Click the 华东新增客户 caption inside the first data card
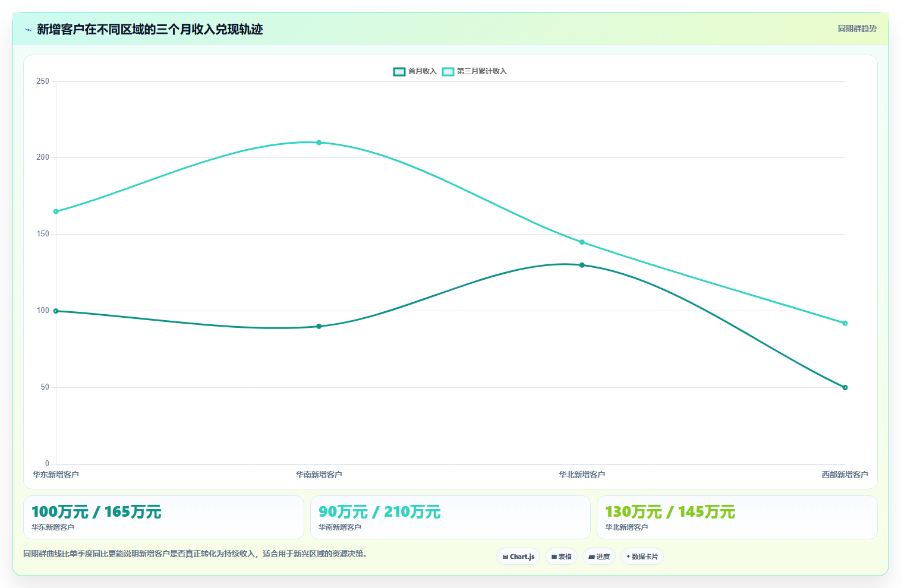The image size is (901, 588). click(x=53, y=527)
